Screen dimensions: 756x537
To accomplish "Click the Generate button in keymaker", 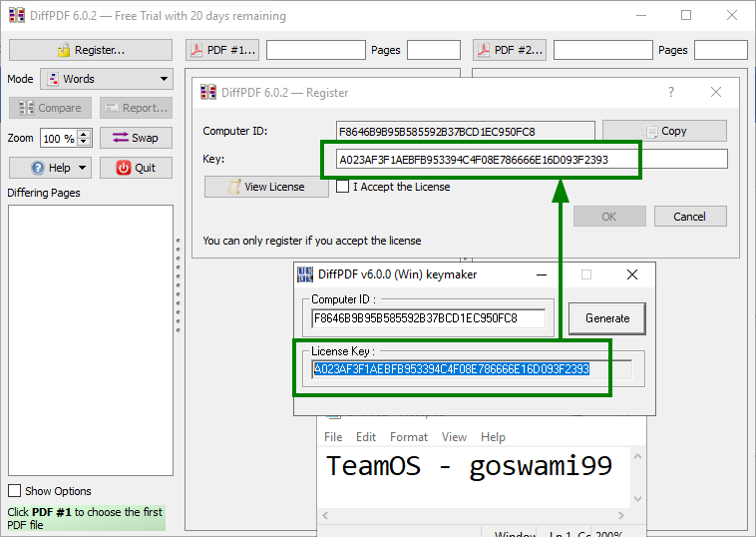I will 607,318.
